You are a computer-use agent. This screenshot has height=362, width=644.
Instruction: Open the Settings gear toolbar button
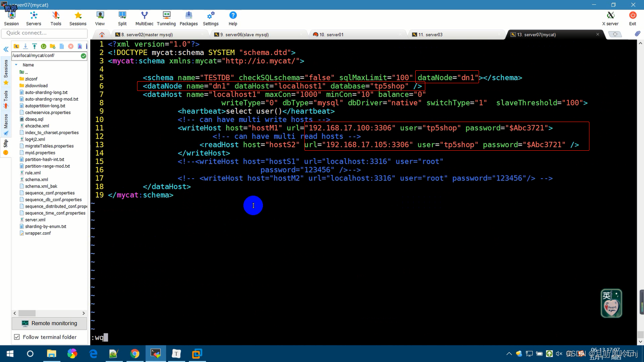tap(211, 18)
